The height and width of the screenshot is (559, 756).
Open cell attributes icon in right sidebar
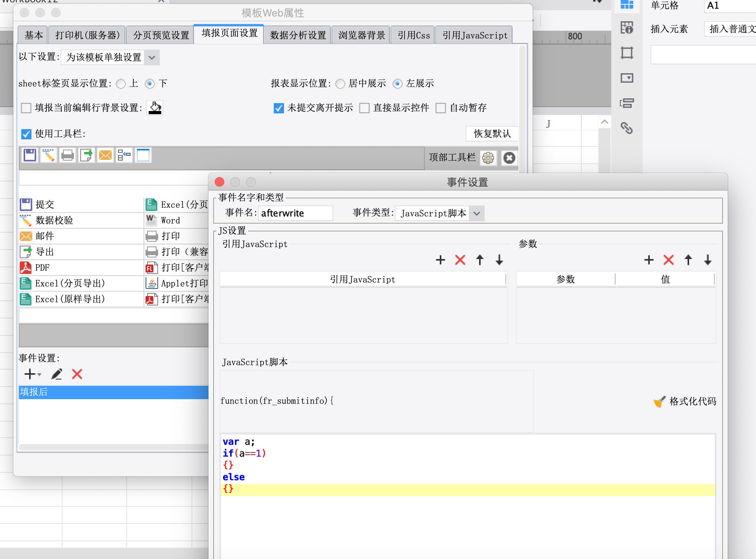tap(627, 28)
